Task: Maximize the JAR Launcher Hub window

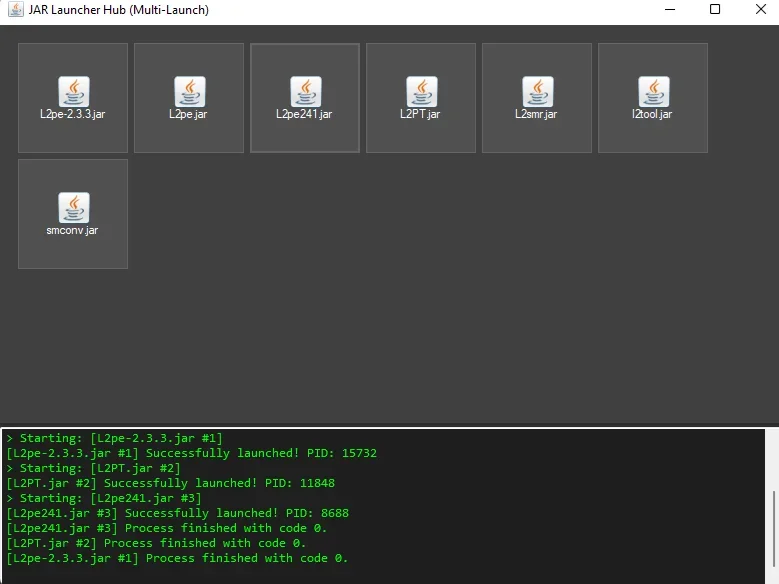Action: pos(715,9)
